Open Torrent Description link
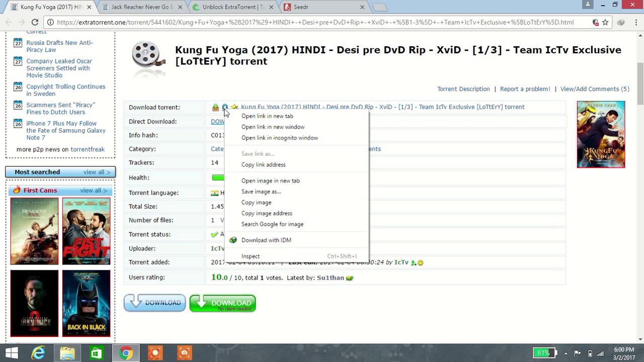 click(463, 89)
